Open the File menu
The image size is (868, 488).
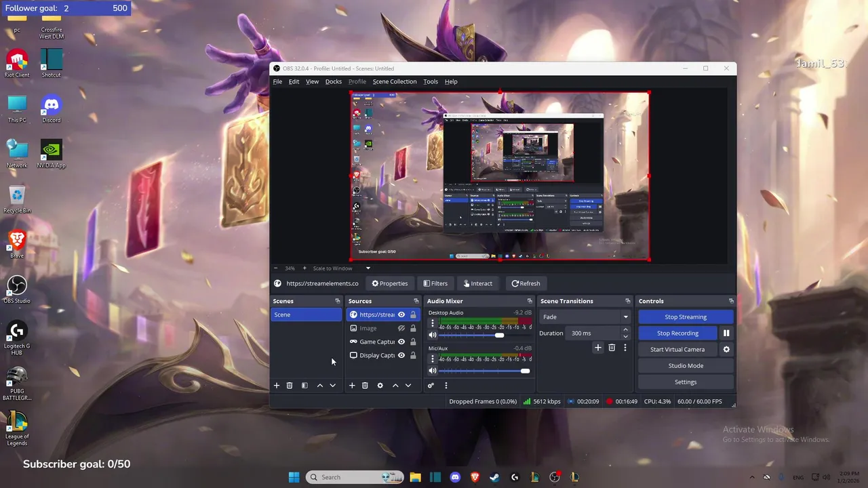(x=277, y=81)
